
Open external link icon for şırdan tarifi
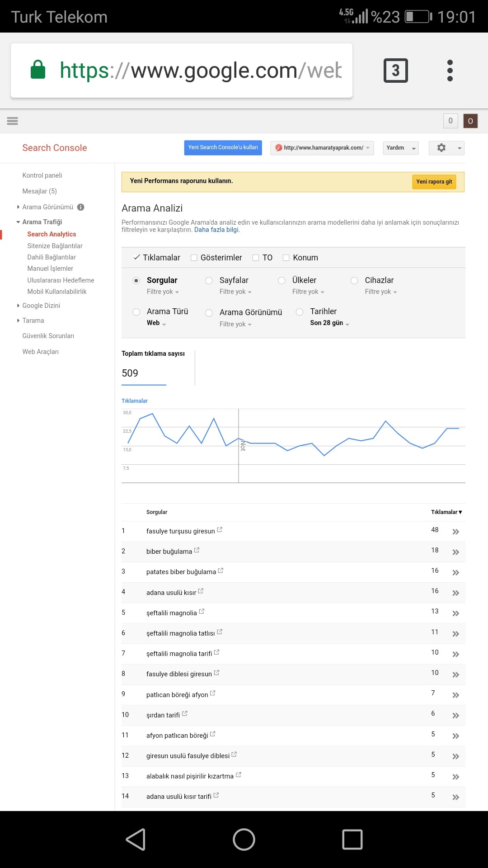tap(185, 713)
